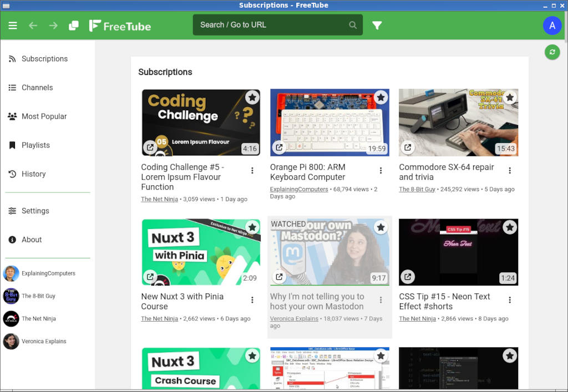This screenshot has height=392, width=568.
Task: Open search filters funnel icon
Action: 377,26
